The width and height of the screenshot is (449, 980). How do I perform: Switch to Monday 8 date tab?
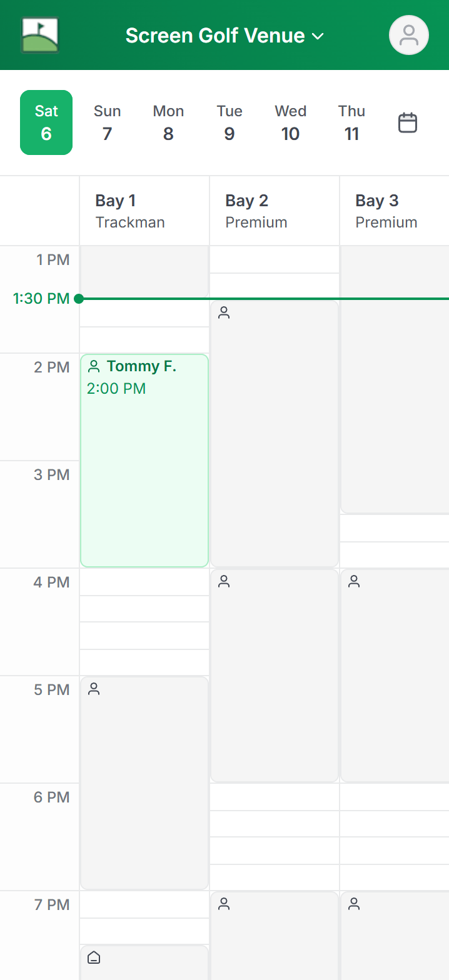point(168,122)
